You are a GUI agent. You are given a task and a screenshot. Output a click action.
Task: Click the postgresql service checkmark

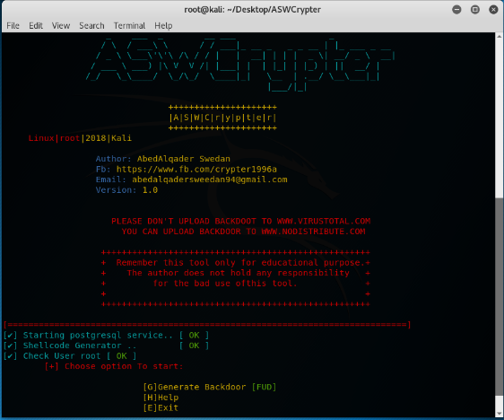click(x=10, y=336)
